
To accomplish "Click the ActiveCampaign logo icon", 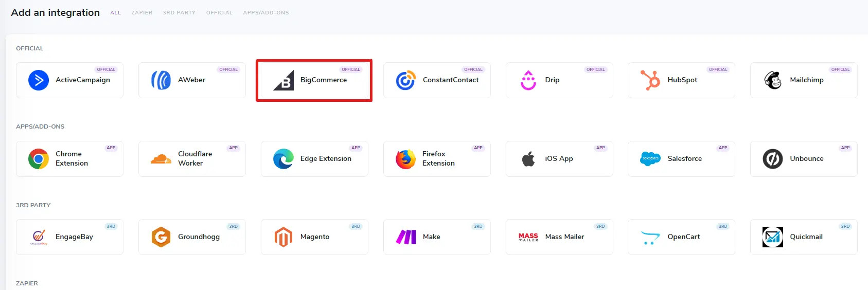I will pos(39,80).
